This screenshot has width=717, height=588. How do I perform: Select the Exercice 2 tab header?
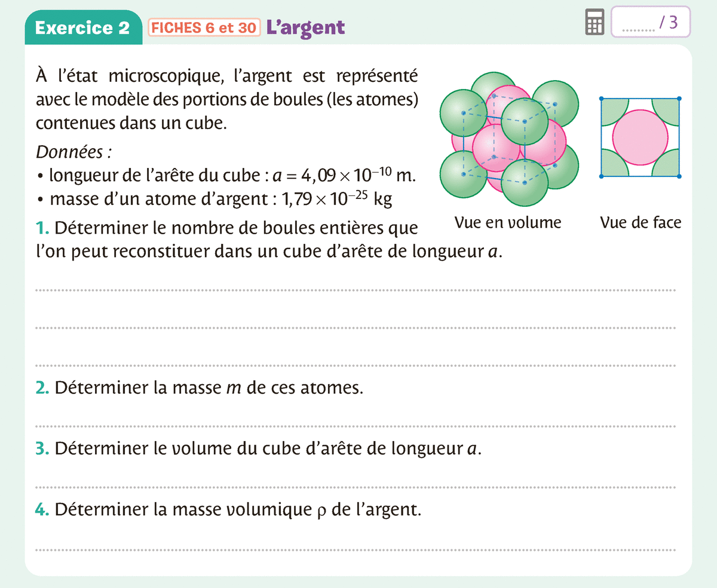point(82,28)
